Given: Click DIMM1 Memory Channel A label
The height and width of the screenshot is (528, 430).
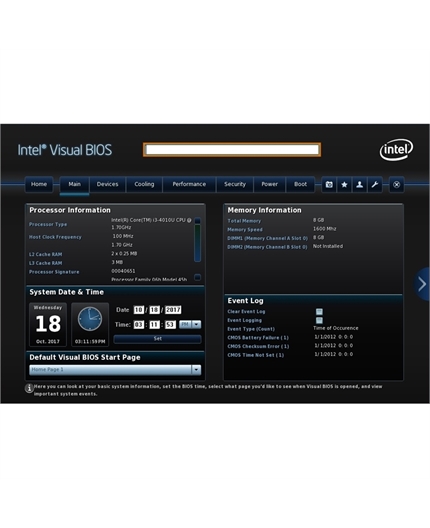Looking at the screenshot, I should 267,238.
